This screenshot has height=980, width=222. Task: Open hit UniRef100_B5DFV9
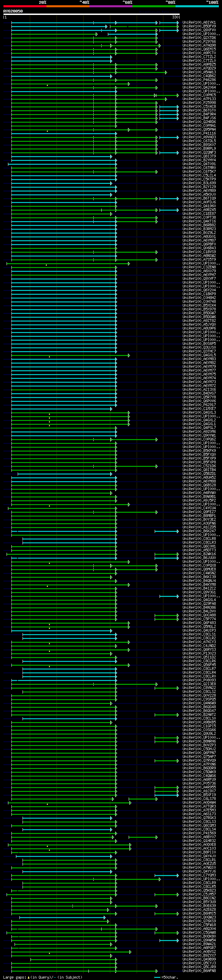199,27
